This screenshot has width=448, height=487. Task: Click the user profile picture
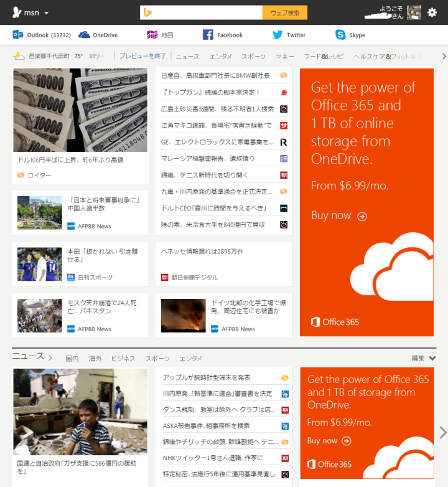click(x=414, y=12)
